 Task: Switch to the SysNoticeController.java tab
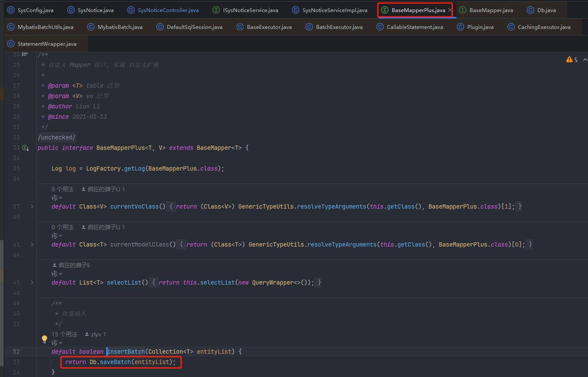168,10
